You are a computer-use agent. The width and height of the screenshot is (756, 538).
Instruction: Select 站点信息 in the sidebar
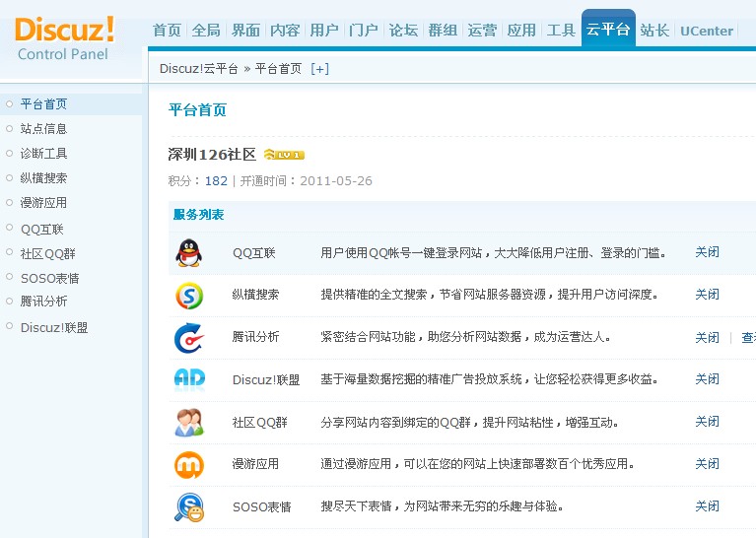(x=43, y=129)
